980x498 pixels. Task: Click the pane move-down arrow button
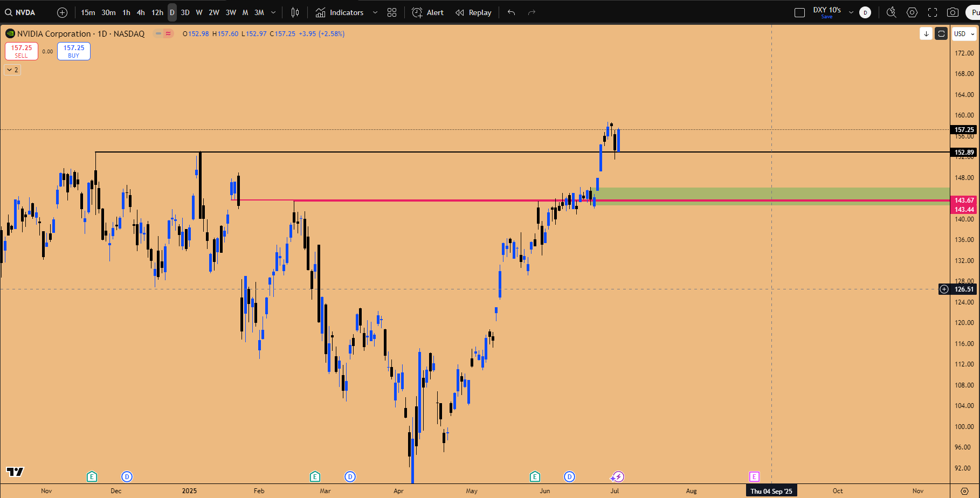[x=926, y=33]
